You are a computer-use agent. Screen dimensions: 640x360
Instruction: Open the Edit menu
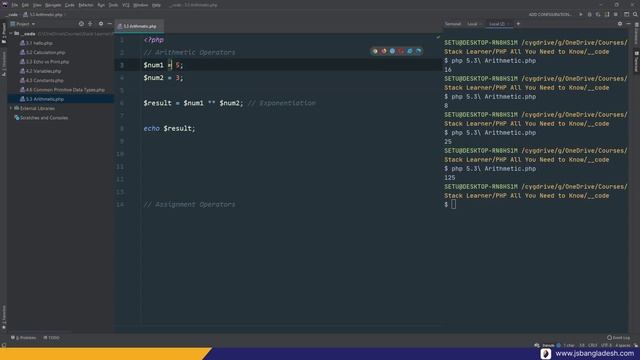coord(25,5)
